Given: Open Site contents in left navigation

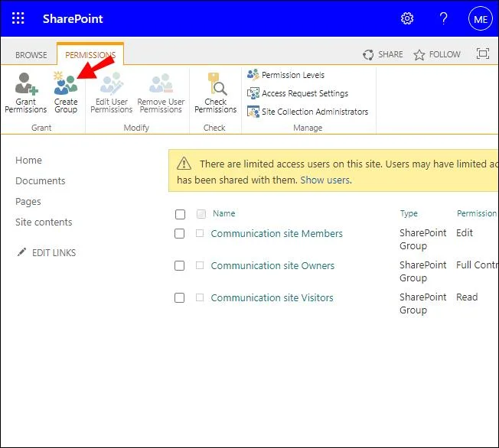Looking at the screenshot, I should coord(44,222).
